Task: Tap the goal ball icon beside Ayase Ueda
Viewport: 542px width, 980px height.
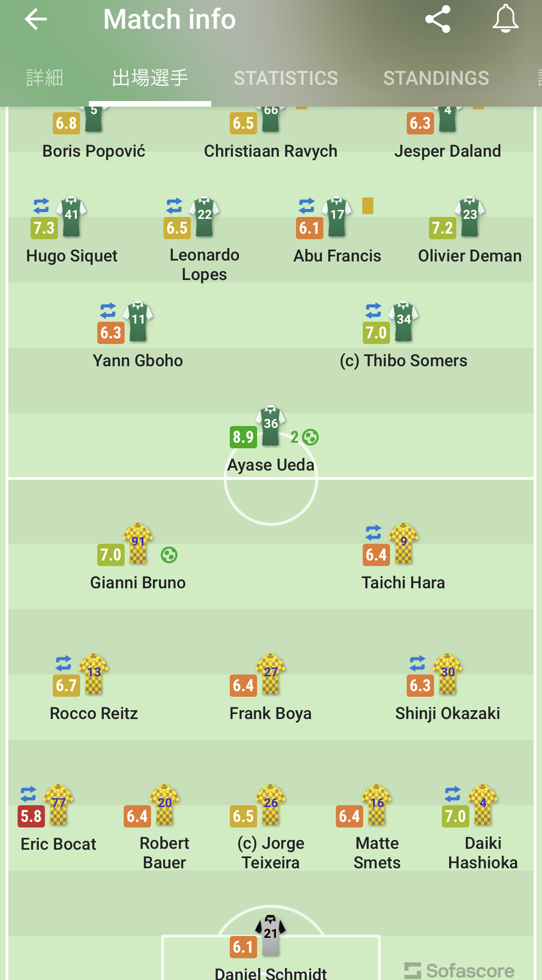Action: [310, 437]
